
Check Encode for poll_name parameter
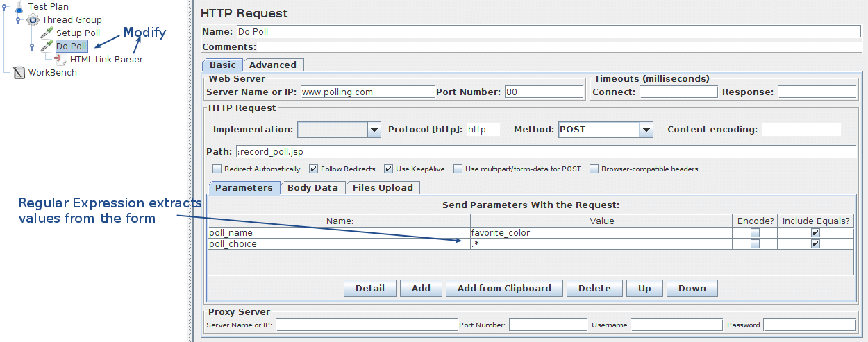(x=755, y=233)
